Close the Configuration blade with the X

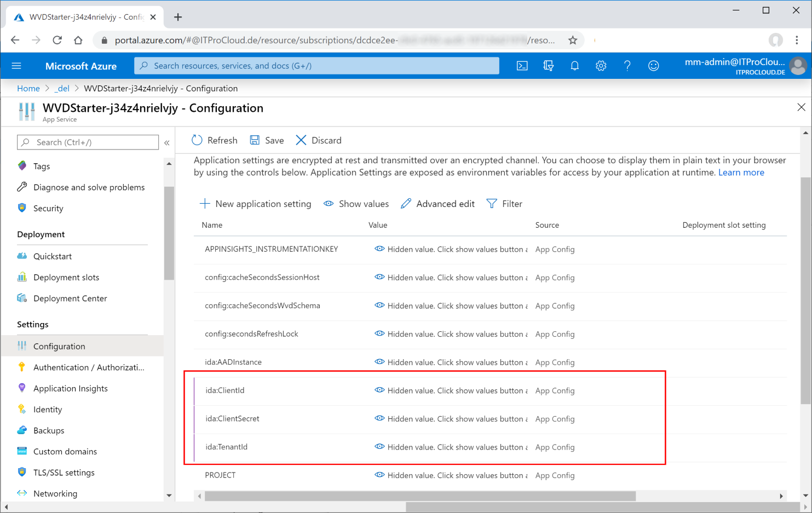[801, 107]
